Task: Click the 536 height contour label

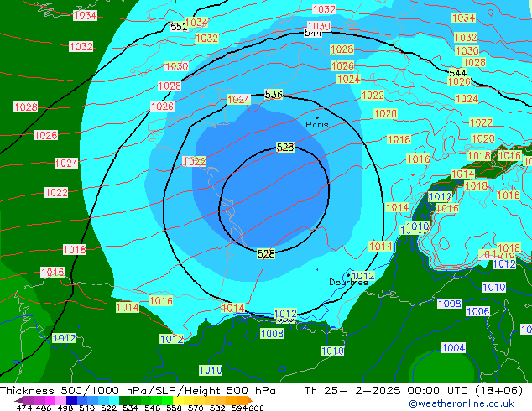Action: (274, 94)
